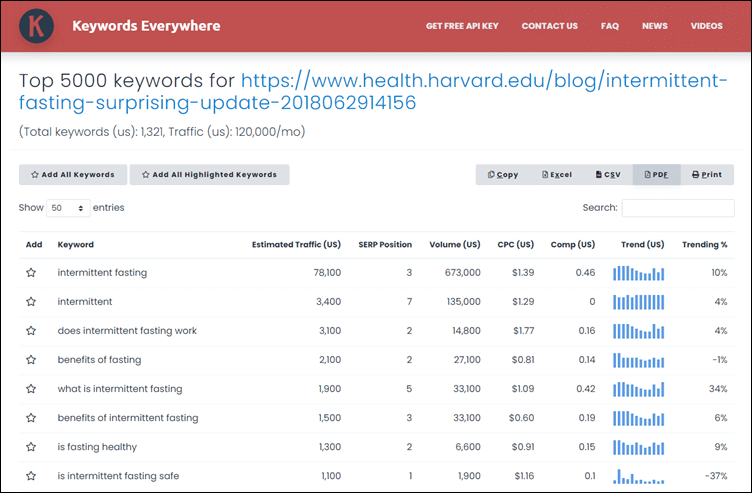Screen dimensions: 752x493
Task: Click the Keywords Everywhere K logo
Action: pos(36,26)
